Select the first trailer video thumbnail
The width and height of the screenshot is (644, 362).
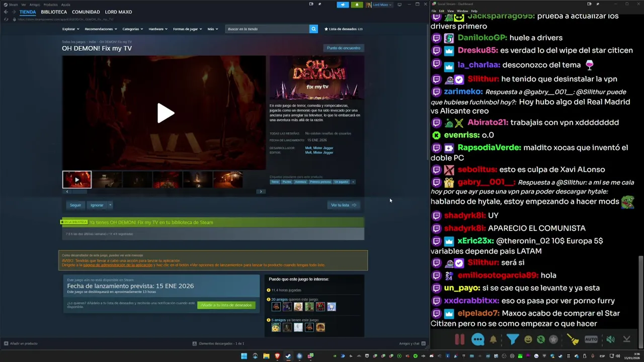76,179
